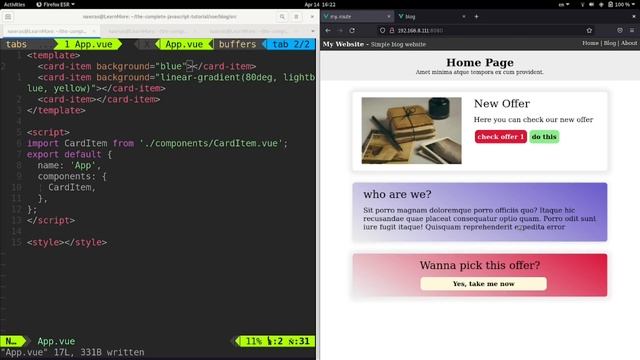The height and width of the screenshot is (360, 640).
Task: Click the 'My Website' site title
Action: 343,44
